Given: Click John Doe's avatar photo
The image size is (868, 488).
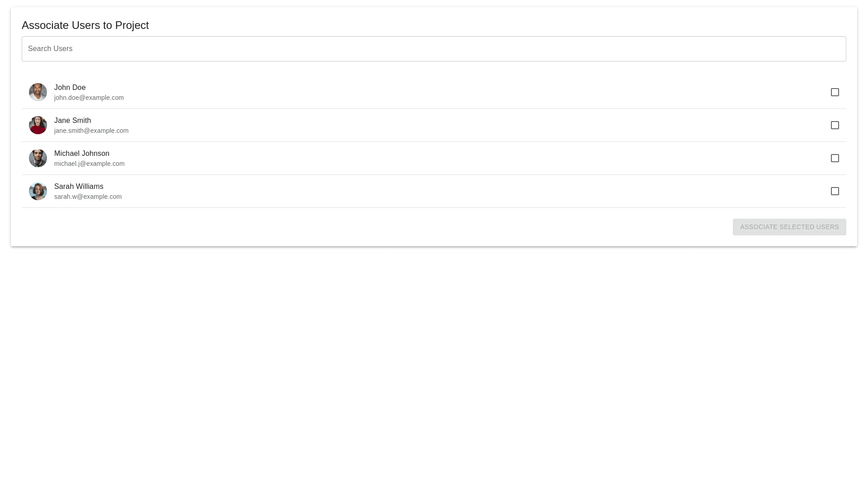Looking at the screenshot, I should click(38, 92).
